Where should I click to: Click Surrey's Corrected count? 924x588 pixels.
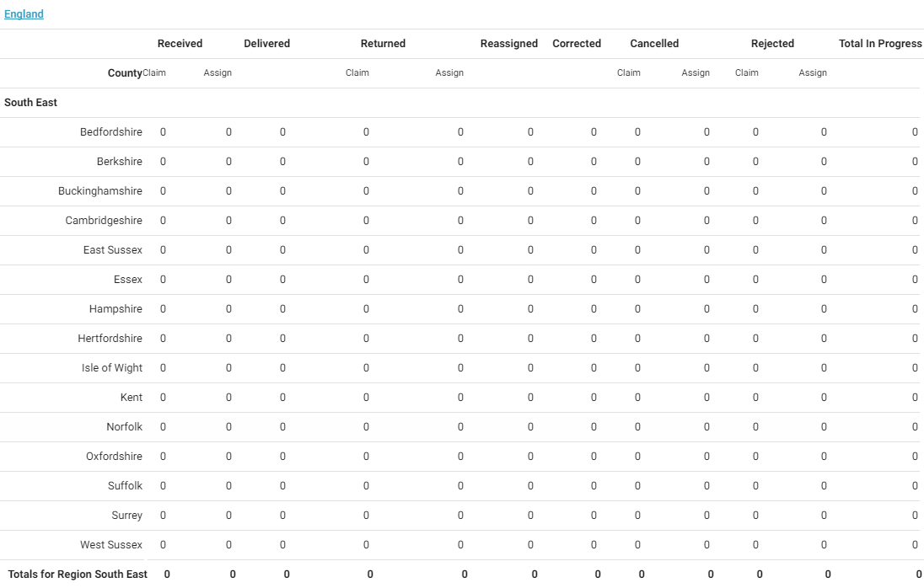[594, 516]
